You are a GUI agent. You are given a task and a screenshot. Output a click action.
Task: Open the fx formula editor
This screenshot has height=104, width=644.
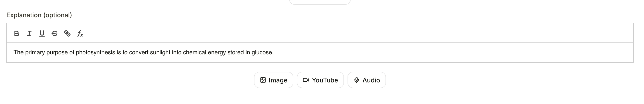click(80, 33)
